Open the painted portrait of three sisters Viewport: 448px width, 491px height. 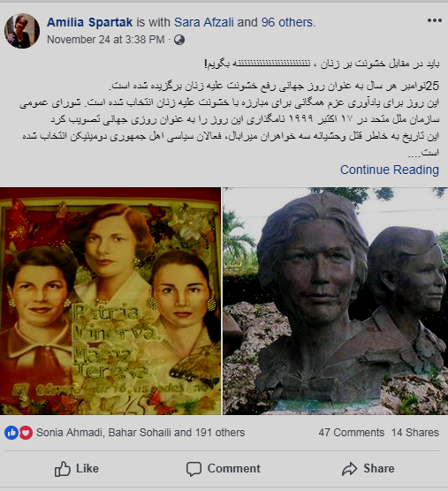110,301
